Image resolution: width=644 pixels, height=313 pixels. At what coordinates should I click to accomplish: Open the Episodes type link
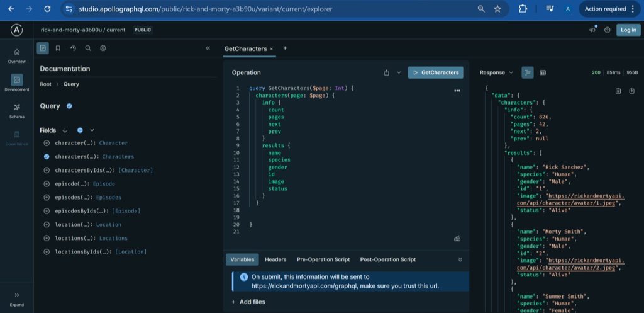(x=108, y=197)
